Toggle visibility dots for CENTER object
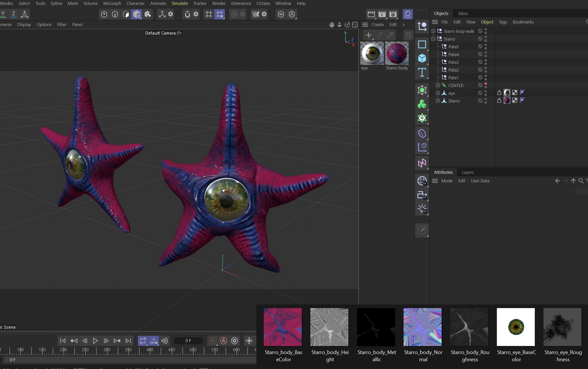 coord(486,85)
